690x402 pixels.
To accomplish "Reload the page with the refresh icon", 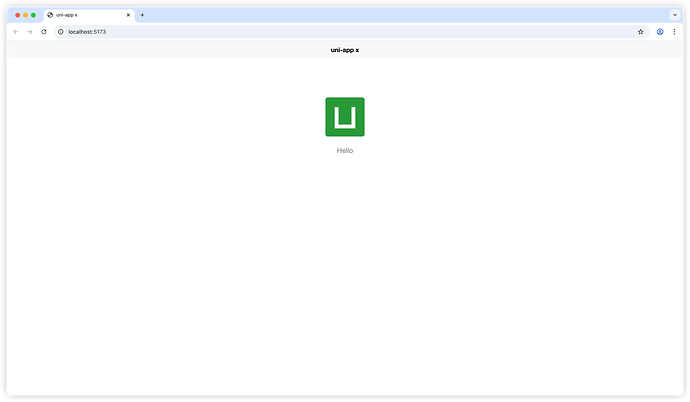I will pos(44,32).
